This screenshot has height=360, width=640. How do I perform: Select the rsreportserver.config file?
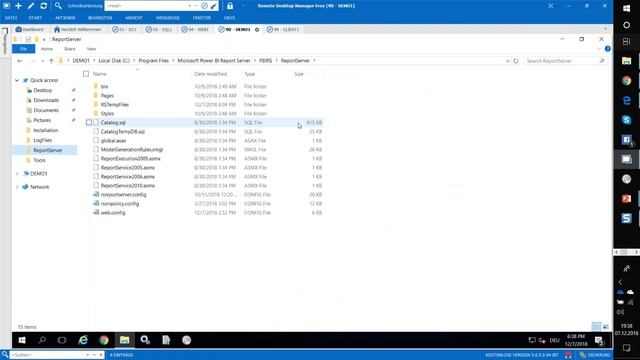123,195
